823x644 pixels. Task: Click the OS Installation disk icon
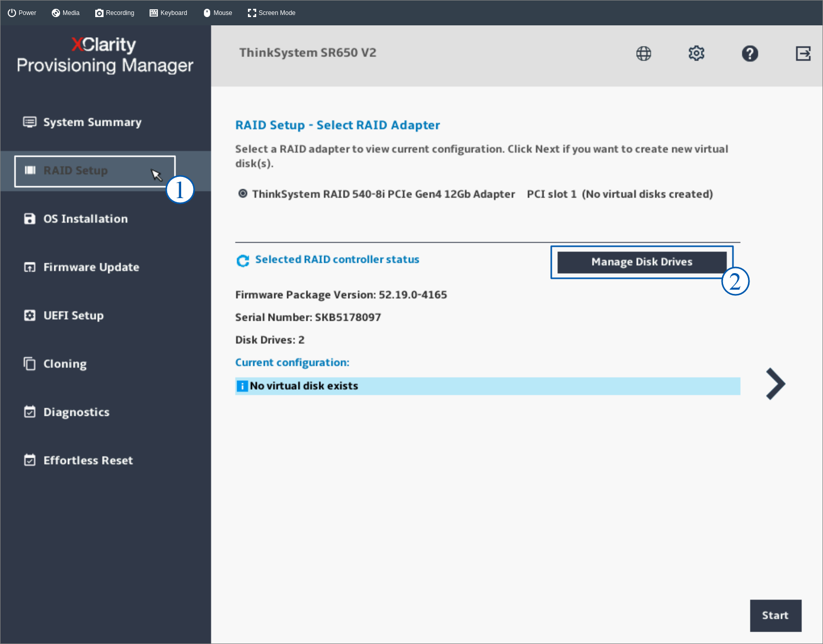point(30,219)
